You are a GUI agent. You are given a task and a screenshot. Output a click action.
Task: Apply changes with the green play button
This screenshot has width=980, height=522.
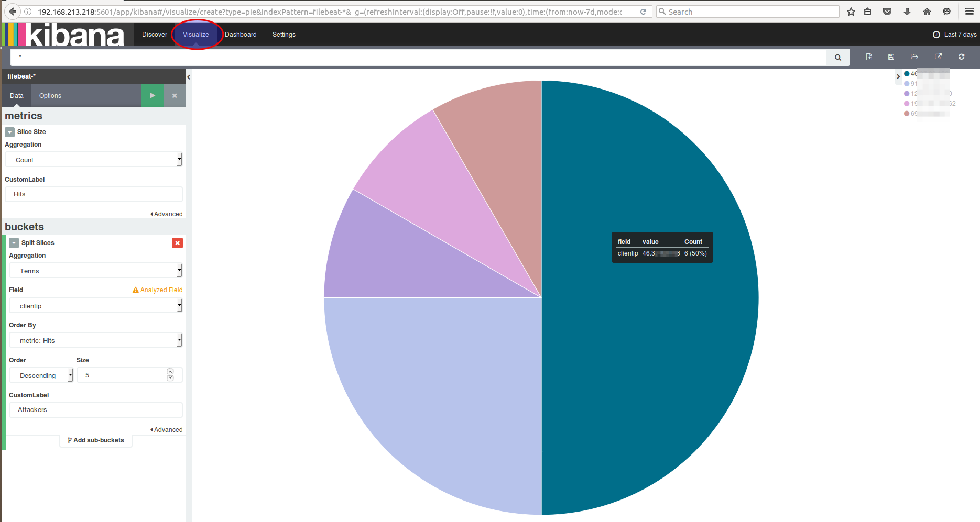pyautogui.click(x=152, y=96)
